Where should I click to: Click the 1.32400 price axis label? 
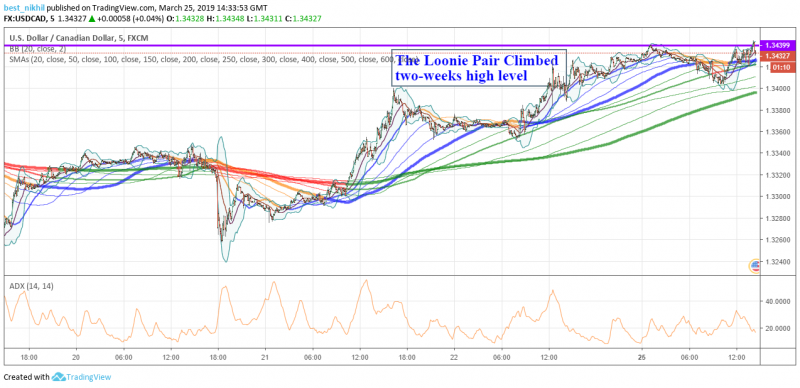(777, 262)
